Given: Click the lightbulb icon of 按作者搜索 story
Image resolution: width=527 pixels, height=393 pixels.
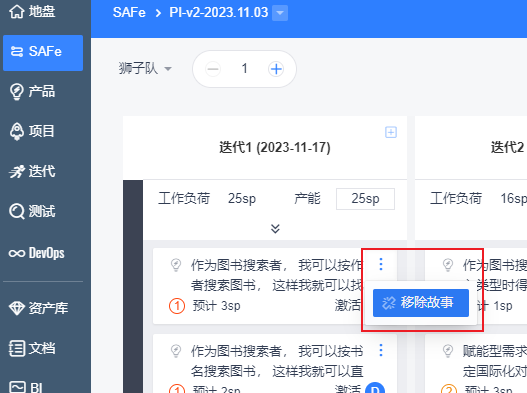Looking at the screenshot, I should coord(176,265).
